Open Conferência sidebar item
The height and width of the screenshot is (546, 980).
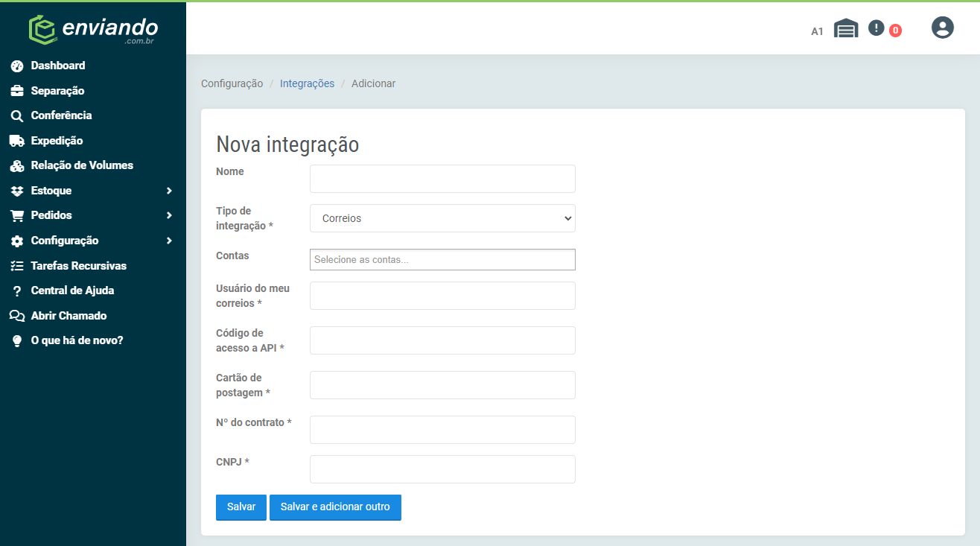[61, 115]
